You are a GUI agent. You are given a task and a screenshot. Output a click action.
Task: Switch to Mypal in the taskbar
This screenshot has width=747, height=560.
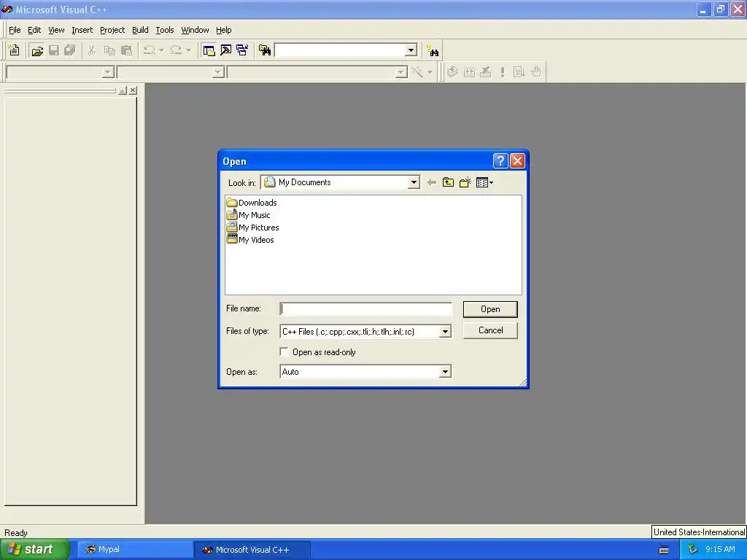[x=134, y=550]
